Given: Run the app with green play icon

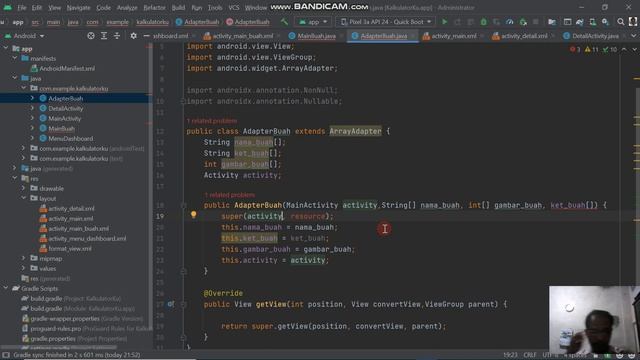Looking at the screenshot, I should (x=444, y=22).
